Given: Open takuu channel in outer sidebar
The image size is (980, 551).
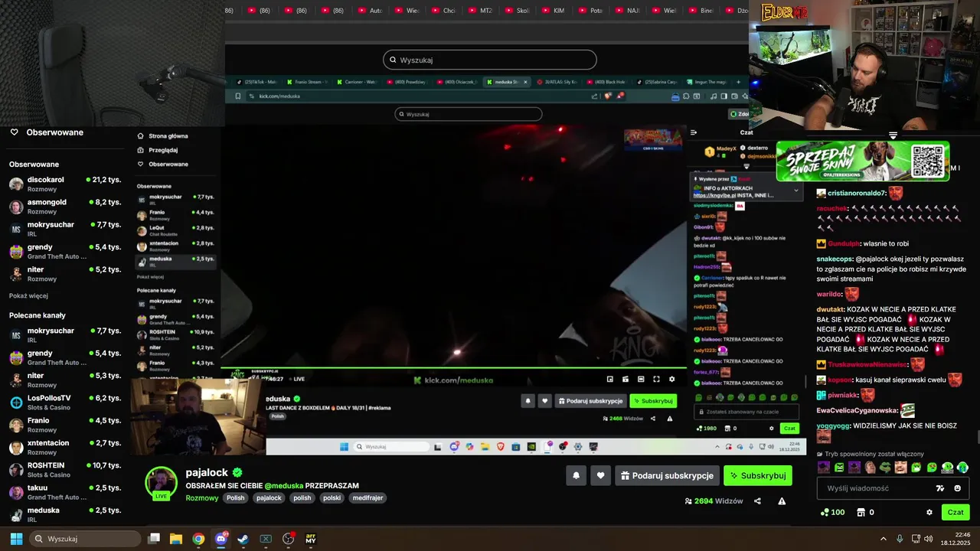Looking at the screenshot, I should [x=65, y=492].
